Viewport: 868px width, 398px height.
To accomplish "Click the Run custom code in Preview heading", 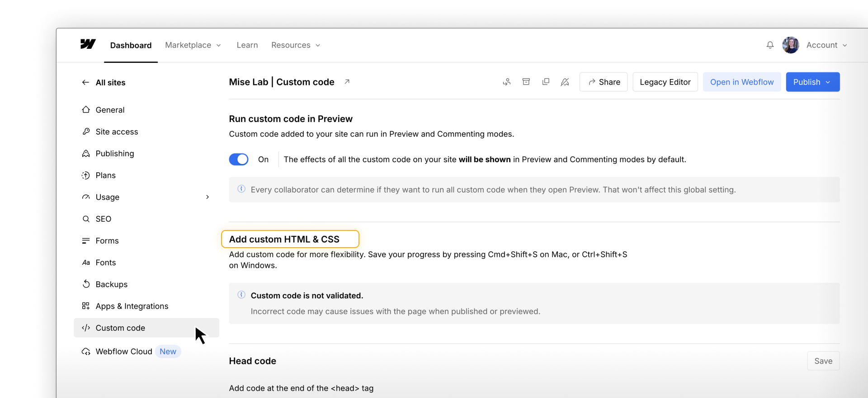I will [291, 119].
